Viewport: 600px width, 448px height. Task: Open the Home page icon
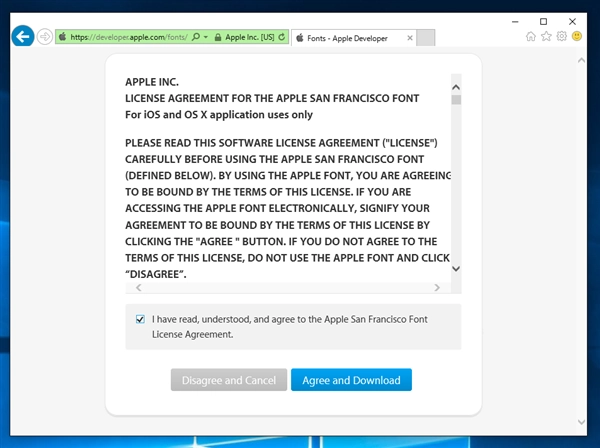tap(531, 36)
